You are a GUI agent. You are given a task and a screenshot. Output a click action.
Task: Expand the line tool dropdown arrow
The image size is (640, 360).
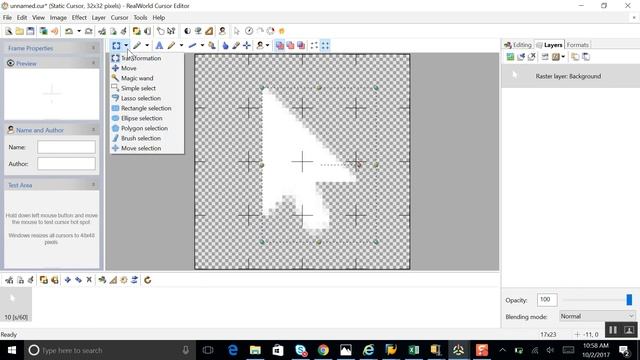coord(202,45)
